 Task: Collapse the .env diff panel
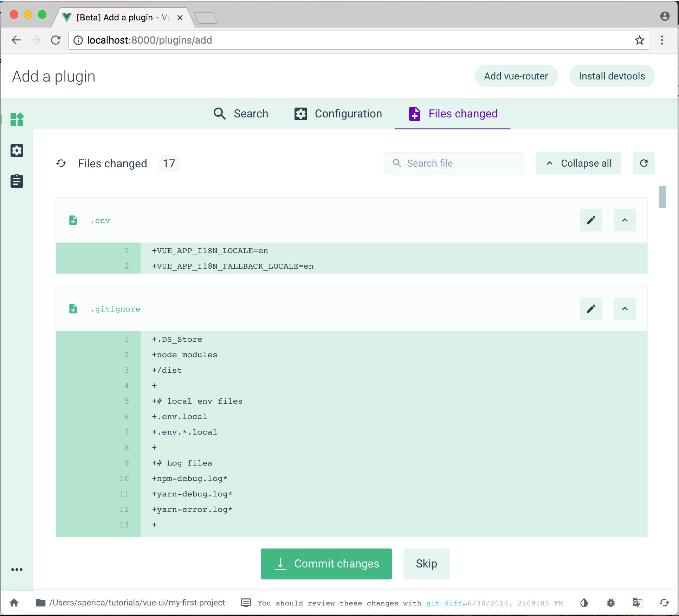(625, 220)
